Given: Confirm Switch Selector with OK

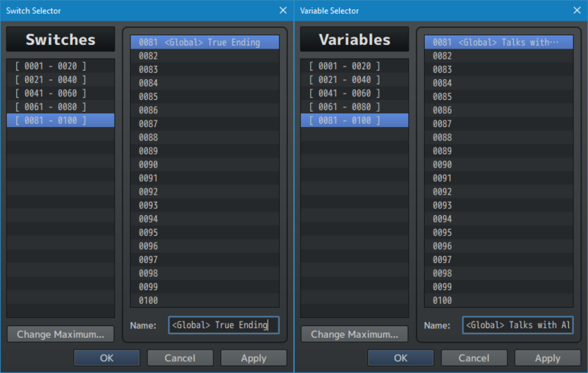Looking at the screenshot, I should 107,358.
